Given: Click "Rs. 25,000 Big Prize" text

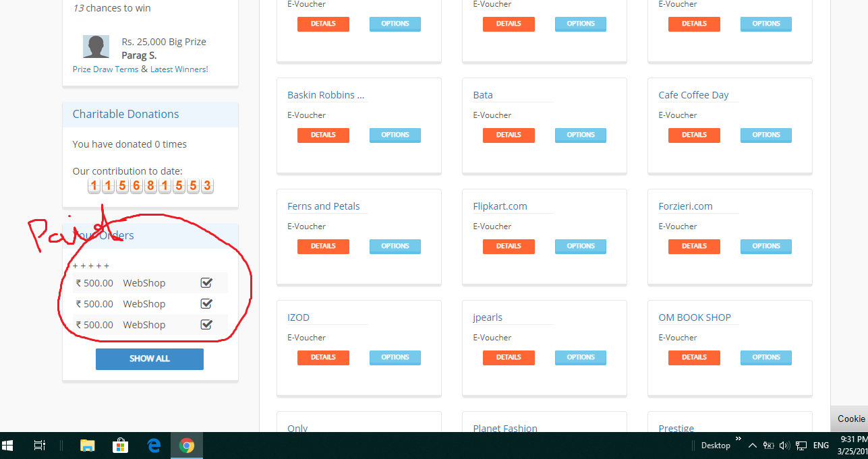Looking at the screenshot, I should 164,42.
